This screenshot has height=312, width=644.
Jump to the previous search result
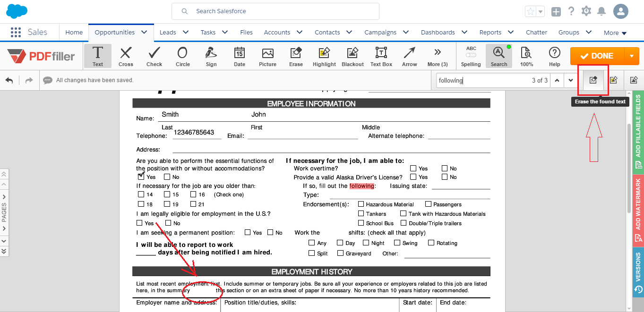pyautogui.click(x=558, y=80)
